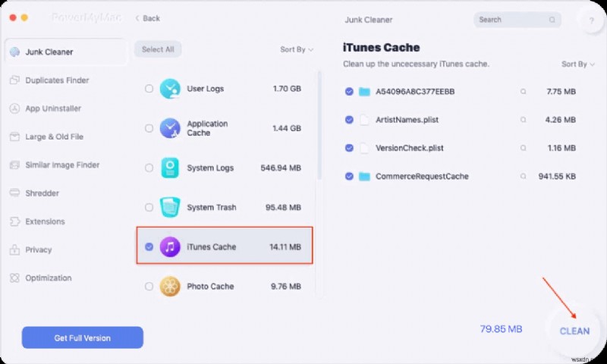The image size is (607, 364).
Task: Click the Select All button
Action: [158, 49]
